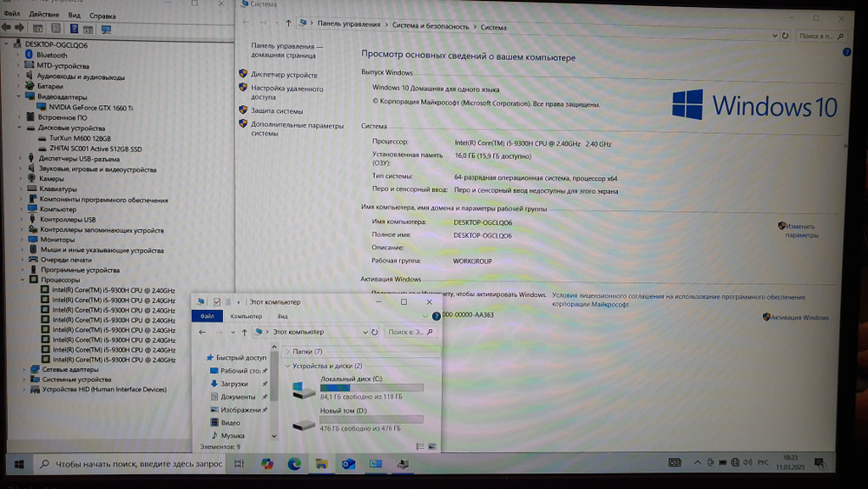Collapse the DESKTOP-OGCLQO6 root node
The height and width of the screenshot is (489, 868).
tap(7, 44)
